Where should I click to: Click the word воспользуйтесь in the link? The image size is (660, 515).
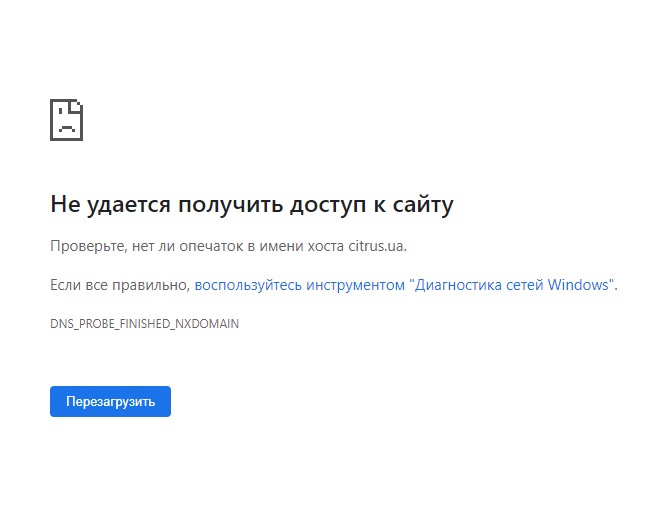248,285
